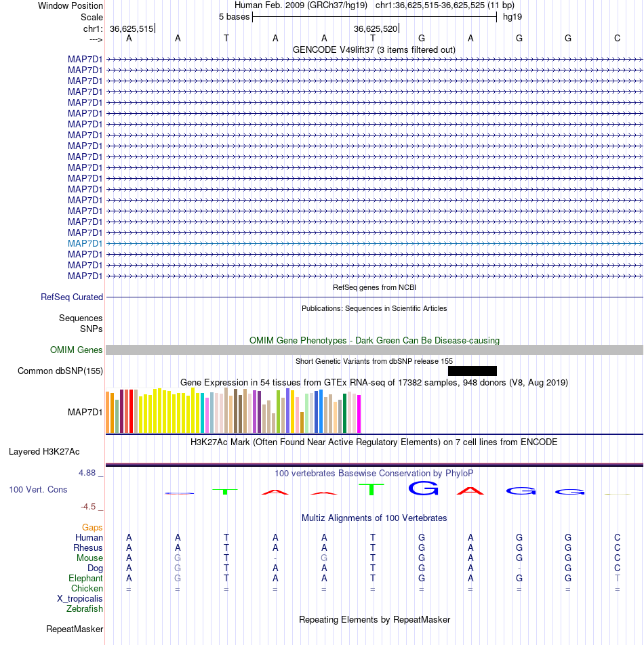Click 'Repeating Elements by RepeatMasker' title

374,619
